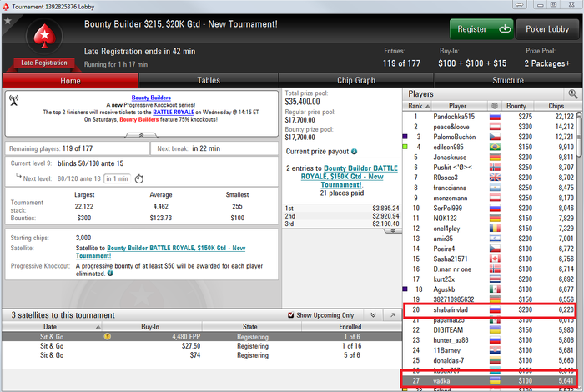Screen dimensions: 584x392
Task: Collapse the satellites panel chevron
Action: (373, 315)
